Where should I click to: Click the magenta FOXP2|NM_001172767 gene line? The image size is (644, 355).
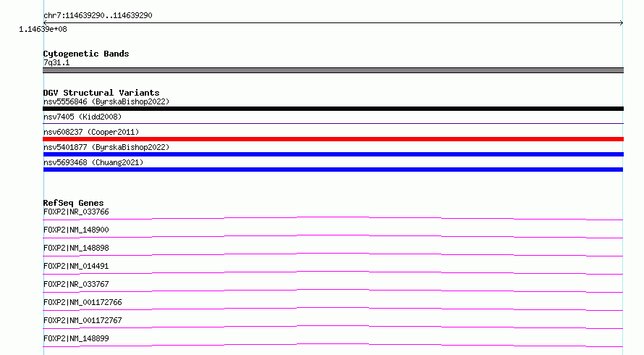click(333, 327)
